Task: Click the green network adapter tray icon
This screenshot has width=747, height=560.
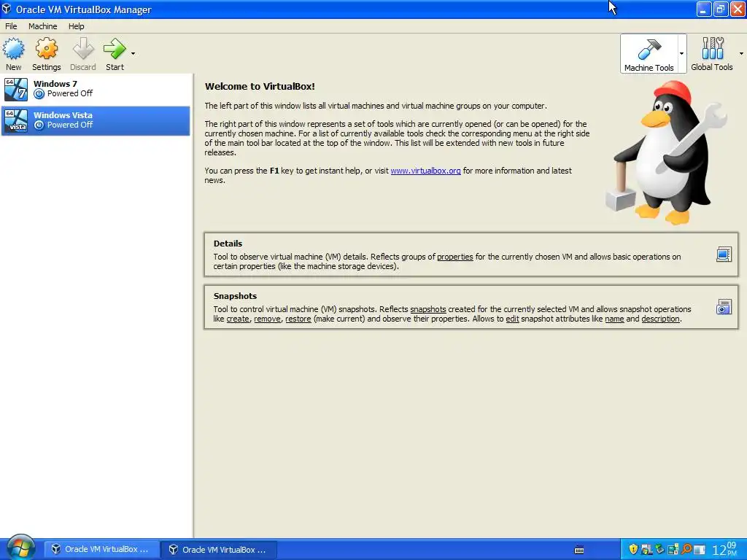Action: pyautogui.click(x=659, y=550)
